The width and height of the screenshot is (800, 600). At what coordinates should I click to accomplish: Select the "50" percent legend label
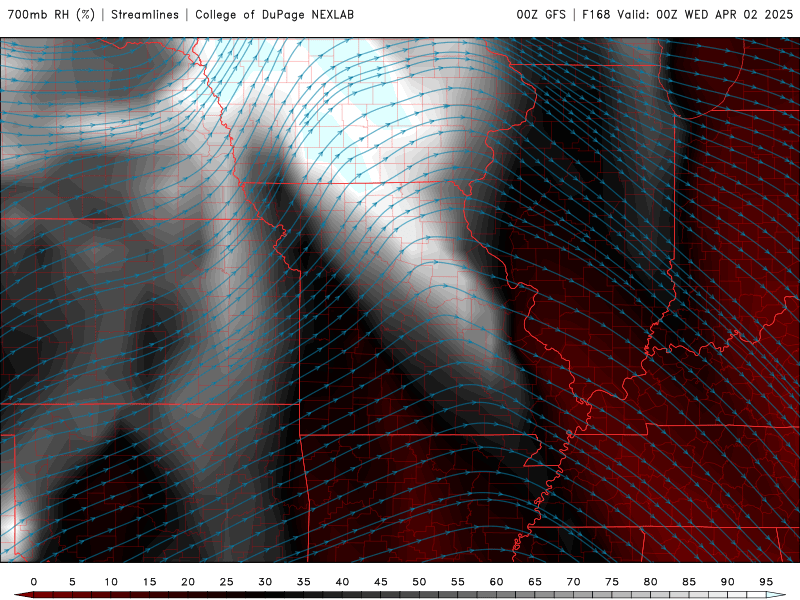click(x=419, y=582)
